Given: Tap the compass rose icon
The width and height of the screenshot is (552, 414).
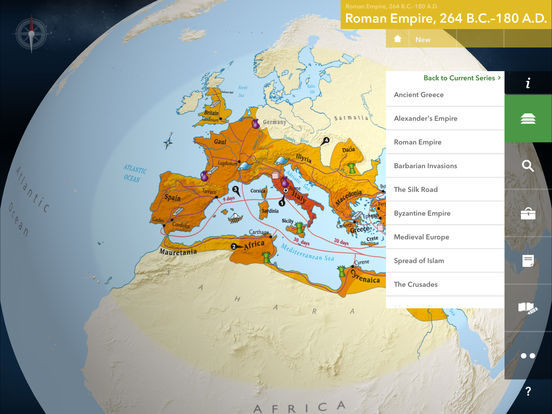Looking at the screenshot, I should point(31,34).
